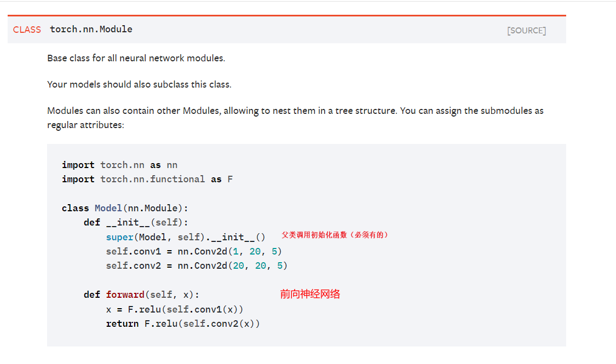This screenshot has width=616, height=364.
Task: Click the self.conv2 assignment line
Action: 197,265
